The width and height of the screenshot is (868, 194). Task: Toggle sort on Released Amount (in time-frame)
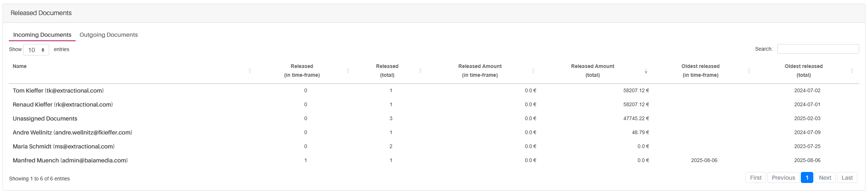pyautogui.click(x=533, y=71)
